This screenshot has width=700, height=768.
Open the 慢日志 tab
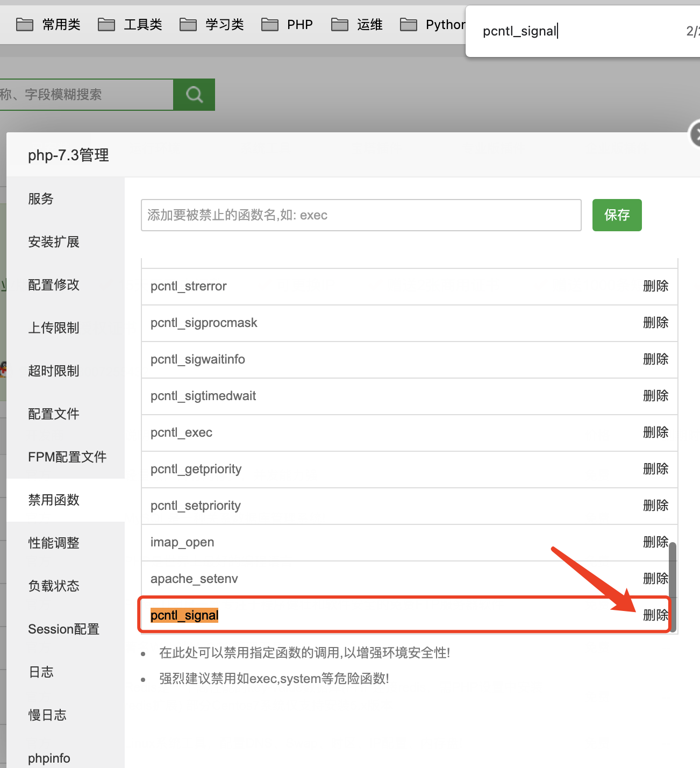[x=66, y=715]
